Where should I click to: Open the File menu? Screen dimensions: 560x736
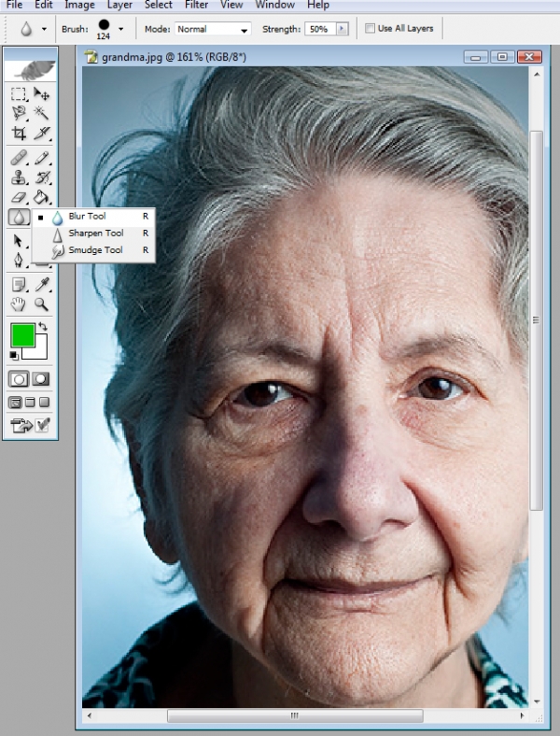[x=14, y=5]
